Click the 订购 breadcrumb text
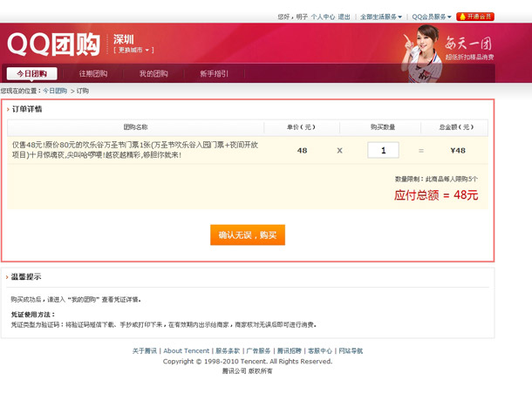Screen dimensions: 532x401 (x=83, y=91)
